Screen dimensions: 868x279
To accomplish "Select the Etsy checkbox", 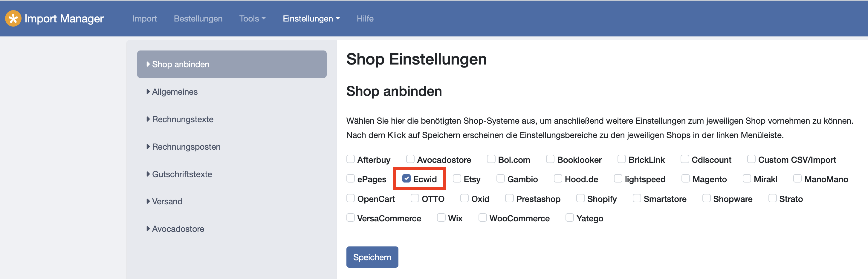I will point(457,179).
